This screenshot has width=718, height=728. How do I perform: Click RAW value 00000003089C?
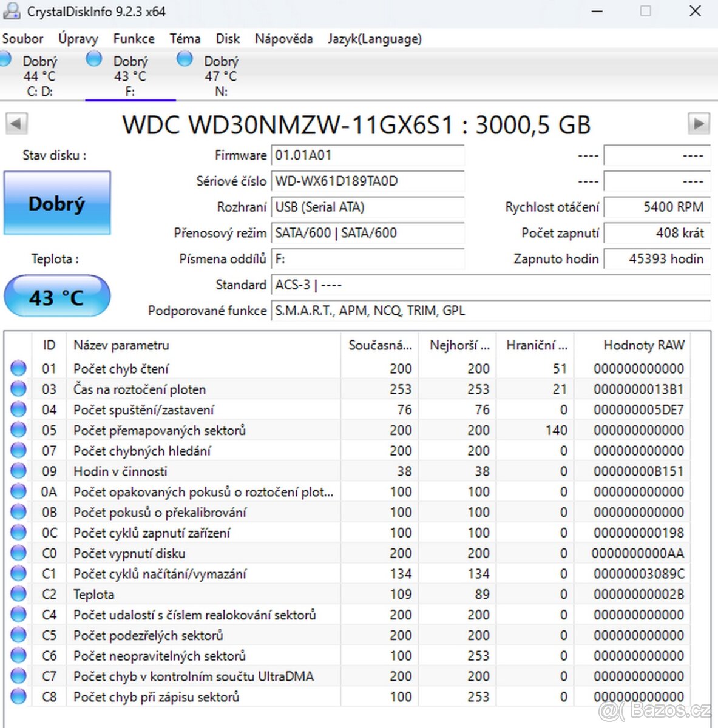[x=638, y=574]
